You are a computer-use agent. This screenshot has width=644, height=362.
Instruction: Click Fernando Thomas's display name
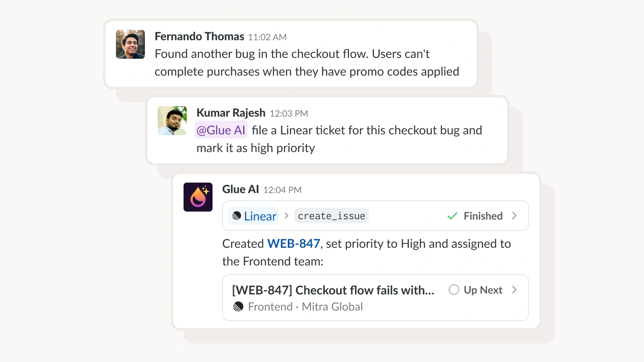(199, 36)
